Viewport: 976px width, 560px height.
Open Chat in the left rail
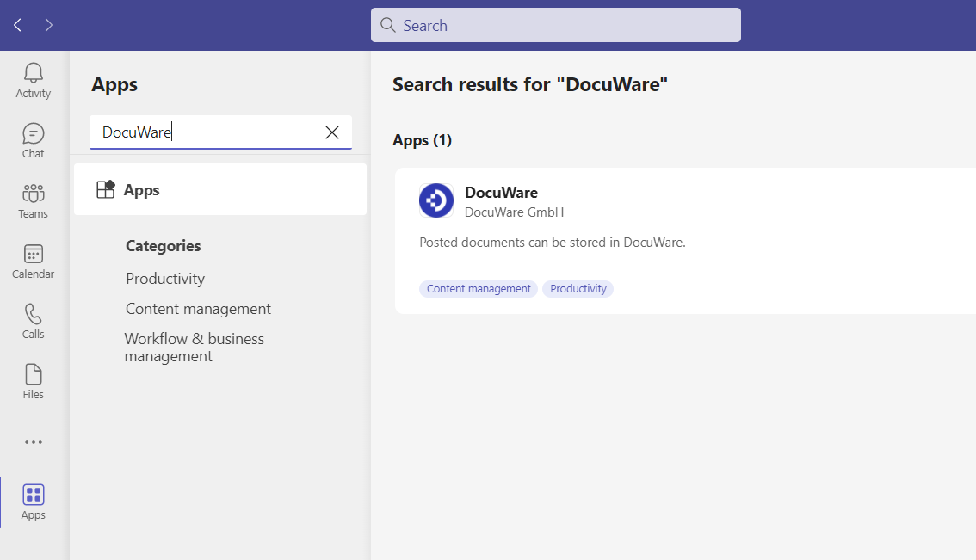(x=33, y=141)
